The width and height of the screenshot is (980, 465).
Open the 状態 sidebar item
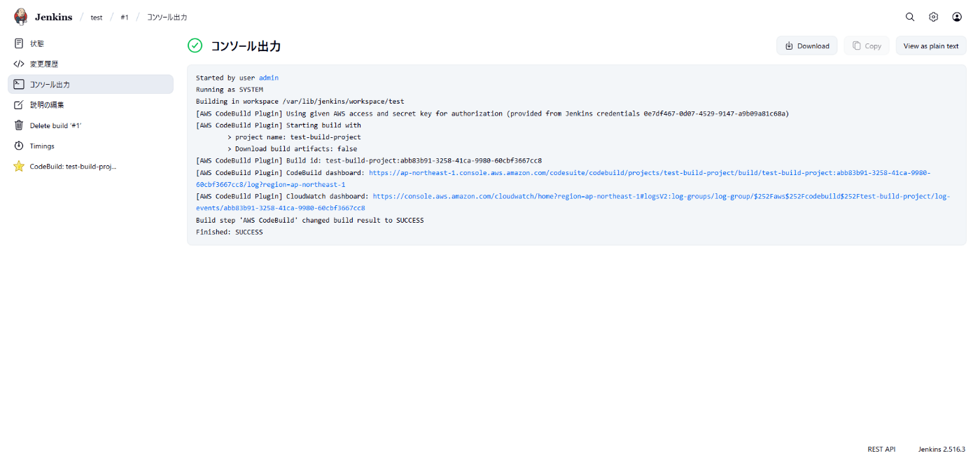(x=90, y=43)
